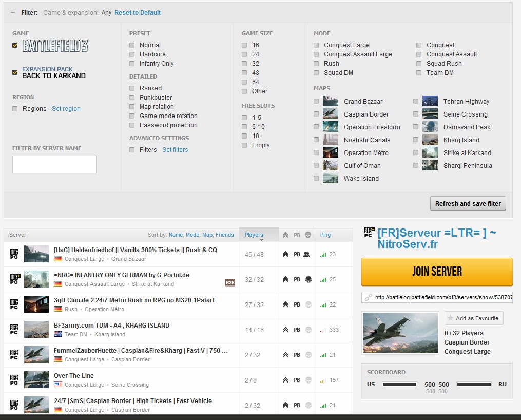521x420 pixels.
Task: Click B2K badge on =NRG= server
Action: point(230,283)
